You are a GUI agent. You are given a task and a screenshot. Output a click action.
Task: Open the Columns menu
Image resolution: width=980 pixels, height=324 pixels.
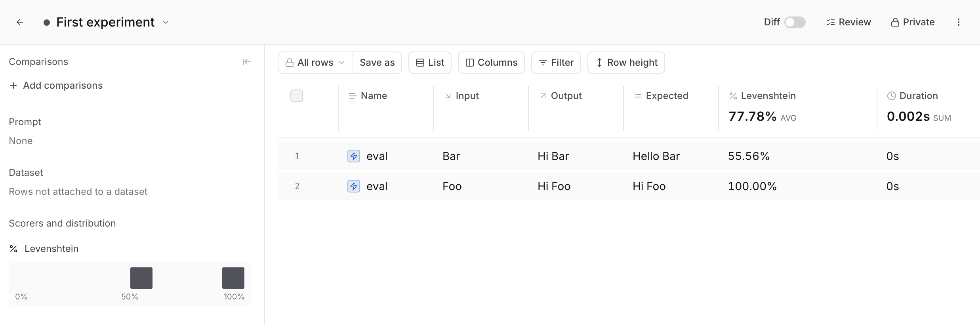491,63
